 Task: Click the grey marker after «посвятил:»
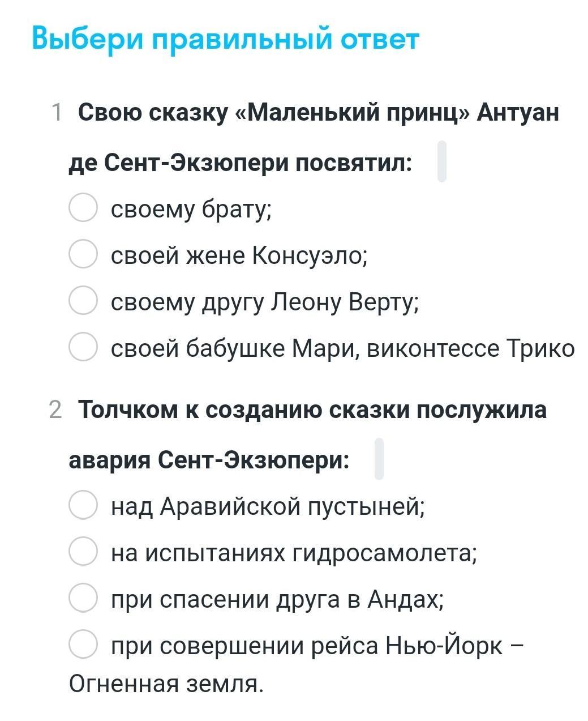(442, 161)
